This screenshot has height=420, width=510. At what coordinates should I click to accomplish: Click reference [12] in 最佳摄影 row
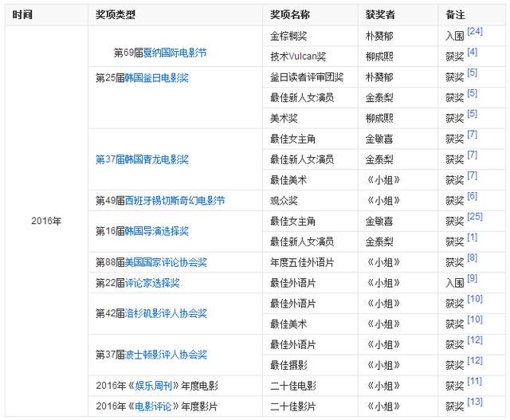pos(475,360)
